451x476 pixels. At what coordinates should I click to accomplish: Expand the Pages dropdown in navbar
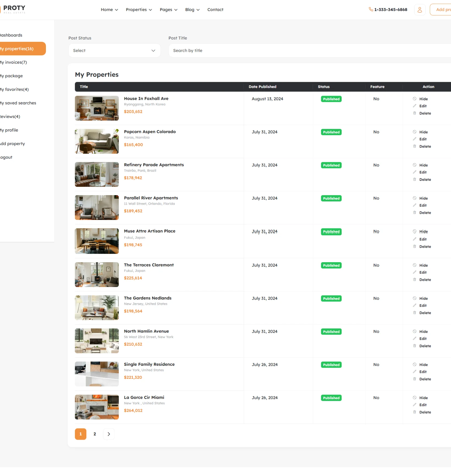pos(168,10)
